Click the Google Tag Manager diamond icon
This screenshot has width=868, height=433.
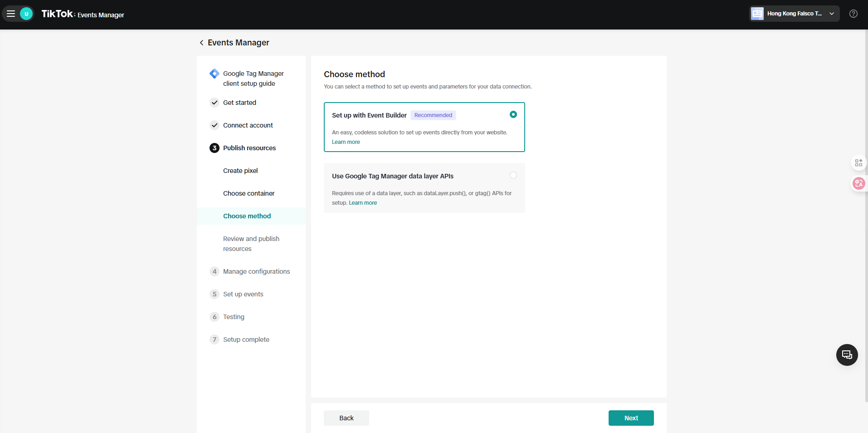[x=214, y=74]
